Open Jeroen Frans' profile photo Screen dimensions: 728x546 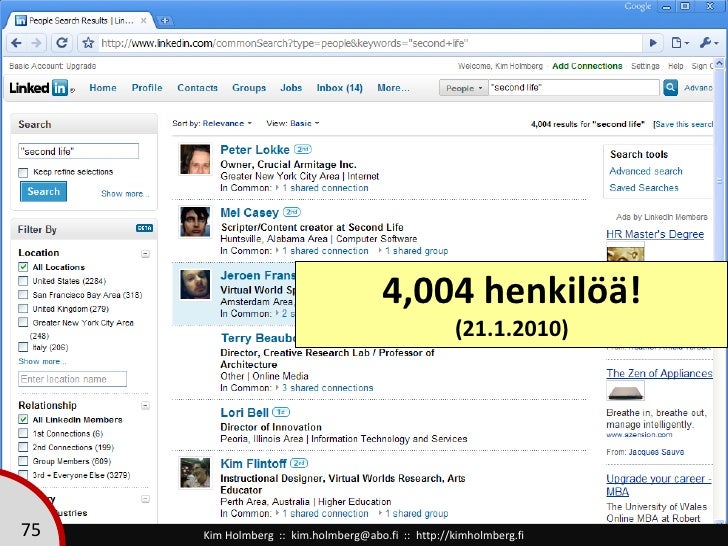(x=195, y=285)
